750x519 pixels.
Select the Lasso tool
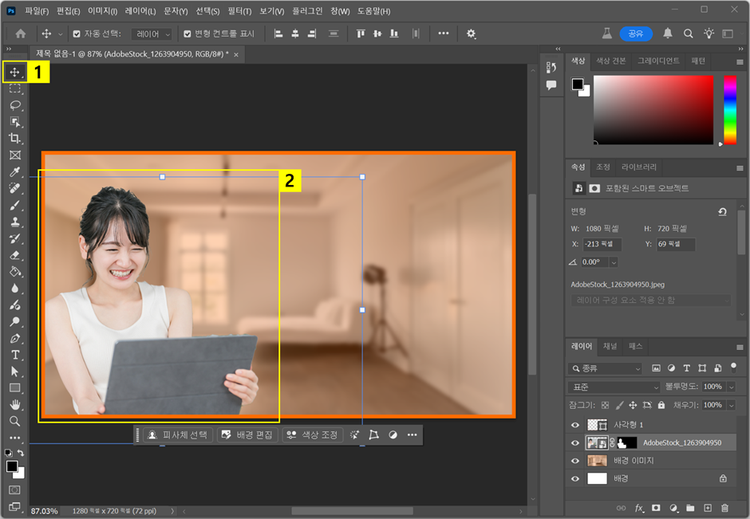click(15, 105)
